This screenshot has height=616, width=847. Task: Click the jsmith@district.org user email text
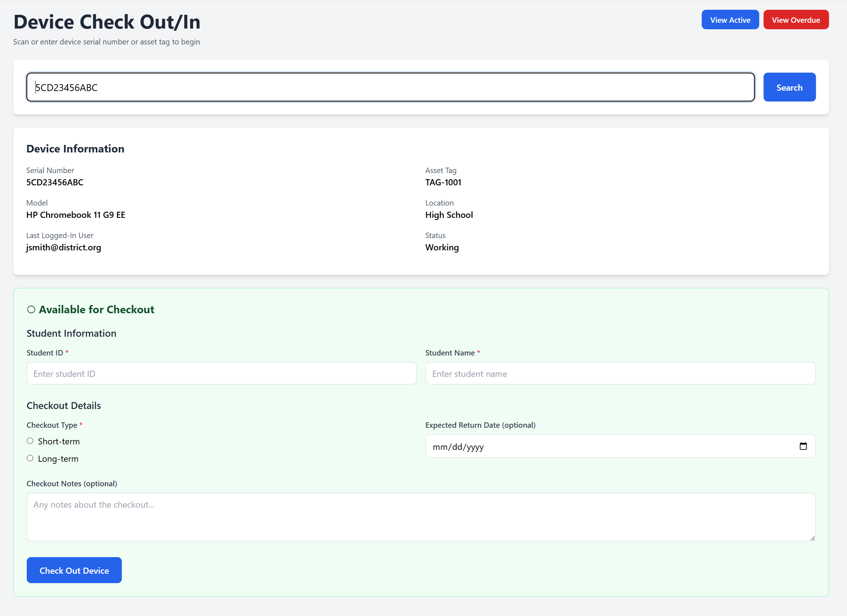pos(64,247)
